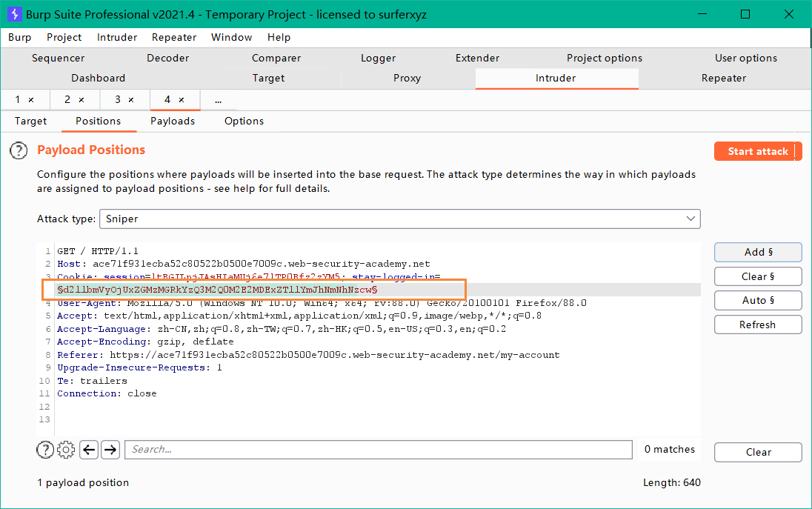The width and height of the screenshot is (812, 509).
Task: Open Payload Positions help icon
Action: point(19,150)
